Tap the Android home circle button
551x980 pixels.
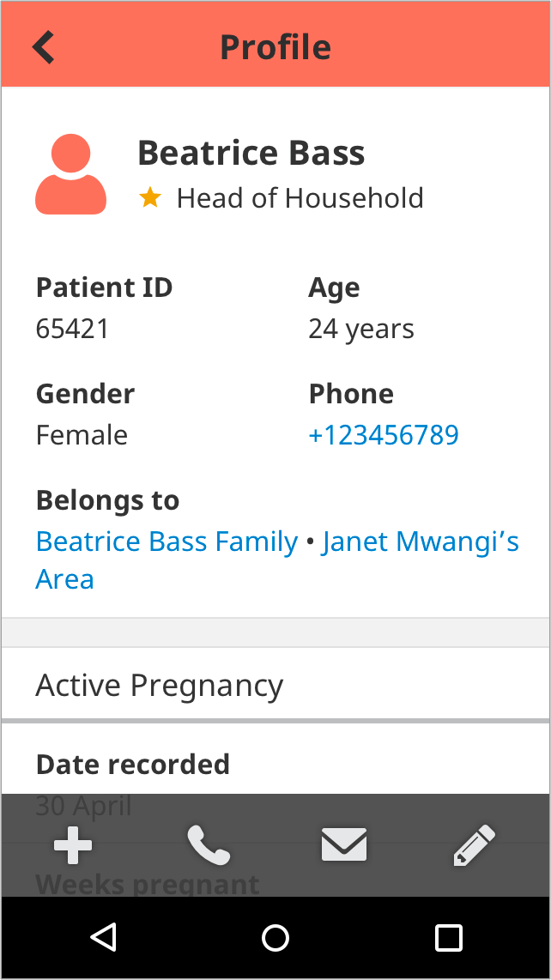275,937
